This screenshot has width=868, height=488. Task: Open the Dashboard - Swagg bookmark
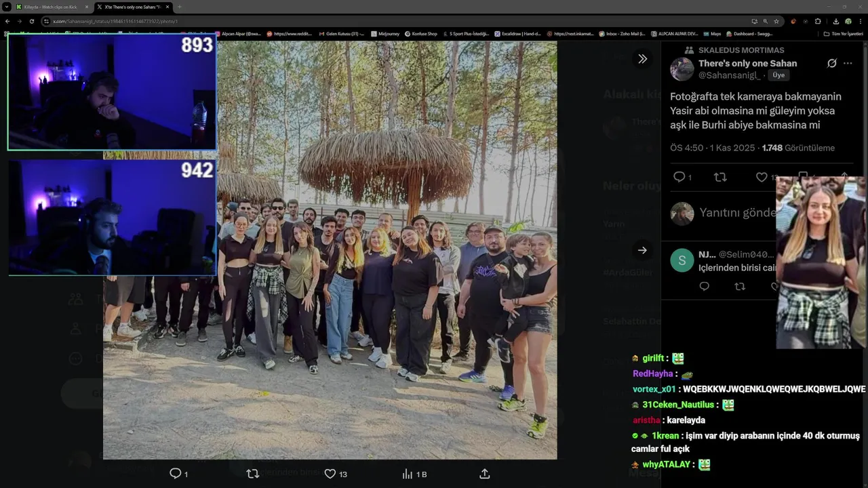point(749,33)
